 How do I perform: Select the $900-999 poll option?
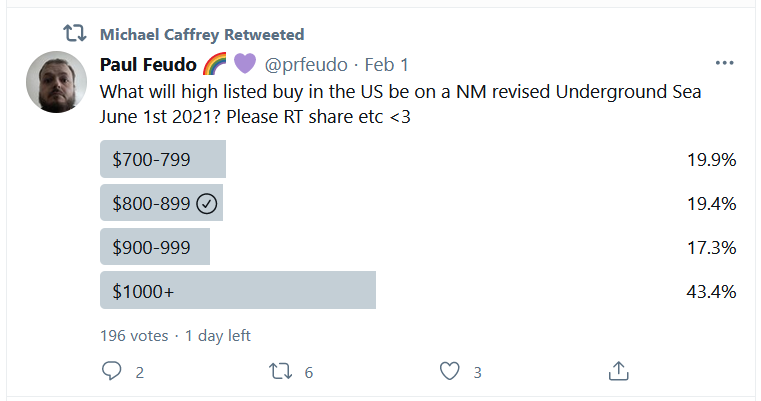pos(155,246)
